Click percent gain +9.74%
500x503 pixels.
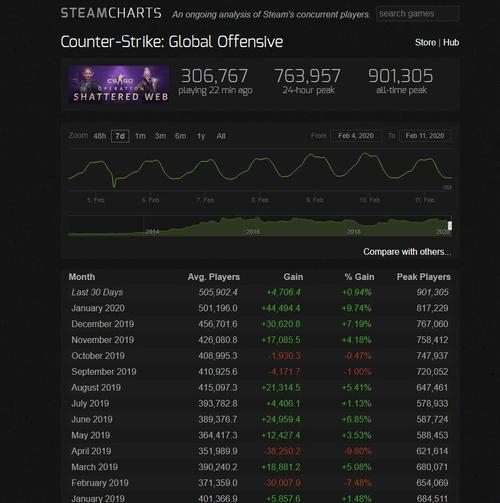click(356, 308)
